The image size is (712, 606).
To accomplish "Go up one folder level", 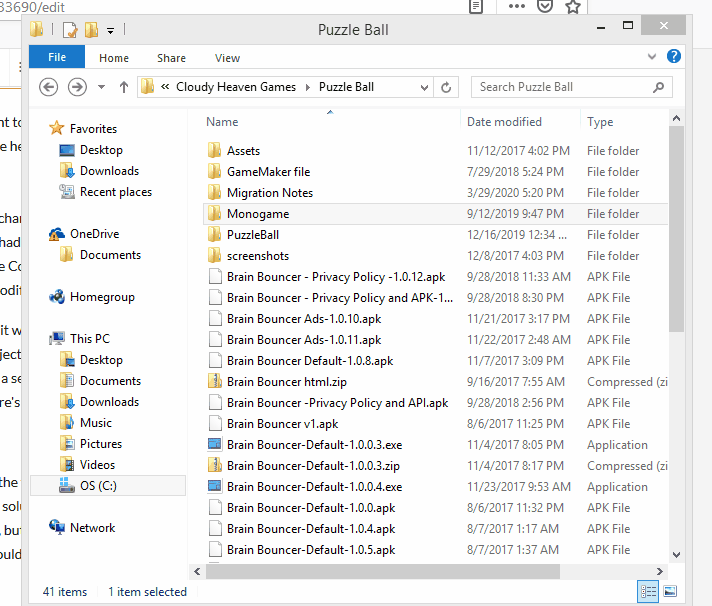I will 124,87.
